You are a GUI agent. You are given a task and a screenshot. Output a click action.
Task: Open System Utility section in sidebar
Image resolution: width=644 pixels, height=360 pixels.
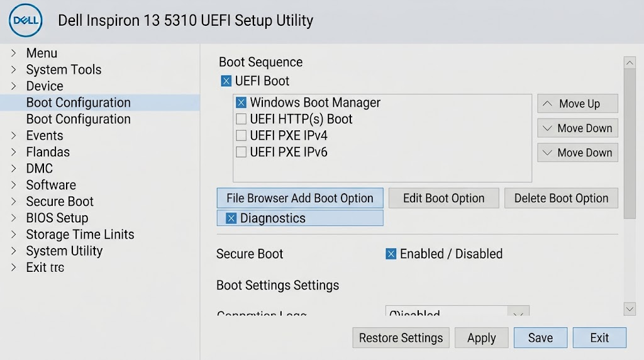65,250
